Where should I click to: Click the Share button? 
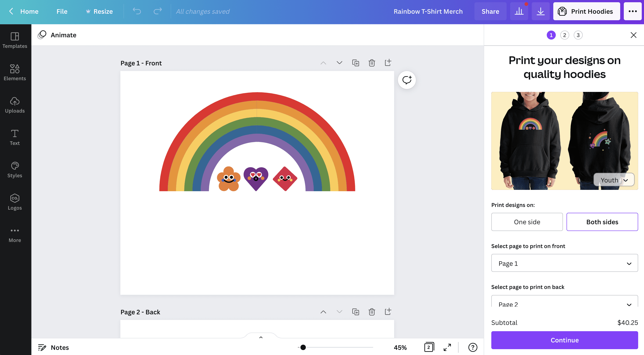tap(490, 11)
